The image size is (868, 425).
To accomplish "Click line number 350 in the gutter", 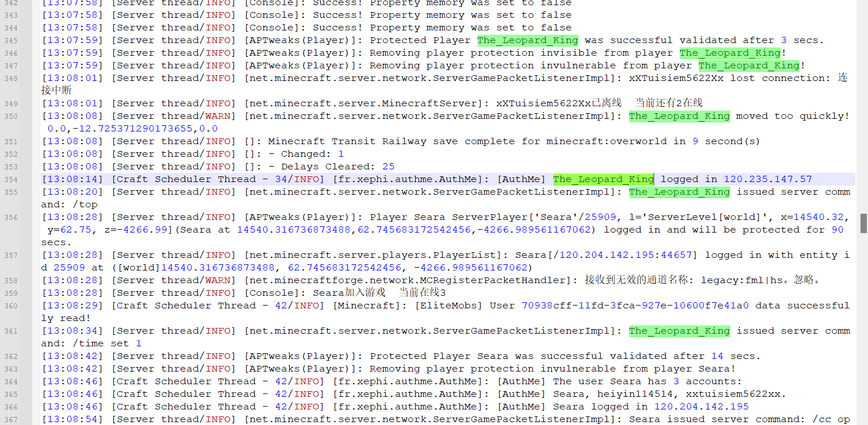I will click(x=11, y=117).
